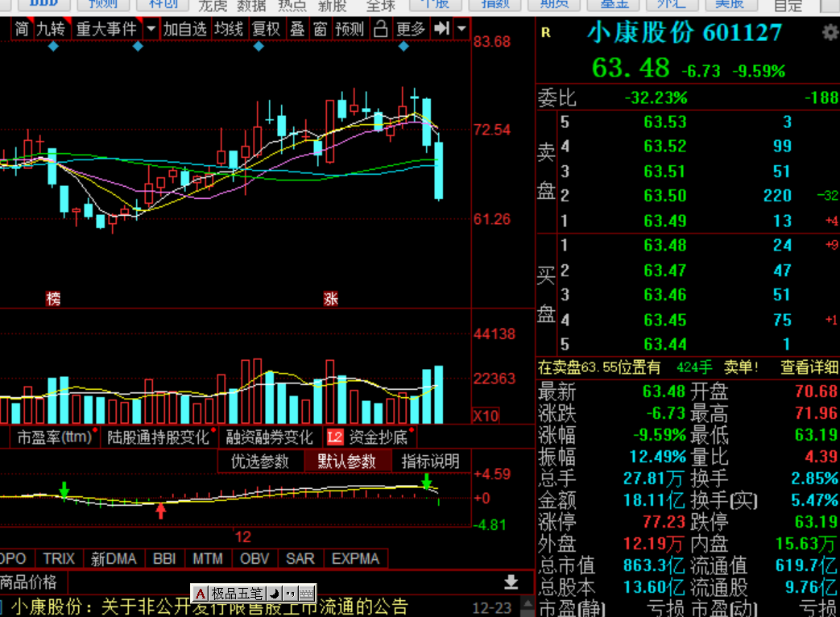The height and width of the screenshot is (617, 840).
Task: Switch to 市盈率(ttm) indicator tab
Action: pos(55,437)
